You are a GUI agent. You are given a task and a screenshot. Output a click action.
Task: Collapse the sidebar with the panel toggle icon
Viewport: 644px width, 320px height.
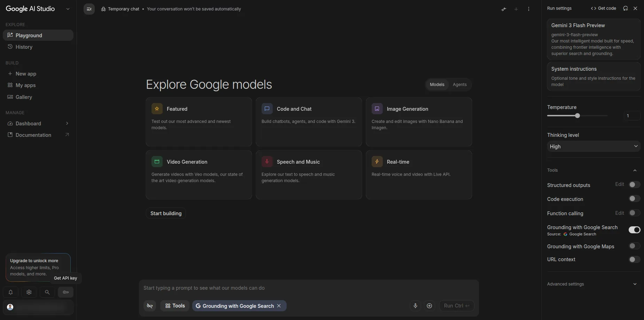pos(89,9)
